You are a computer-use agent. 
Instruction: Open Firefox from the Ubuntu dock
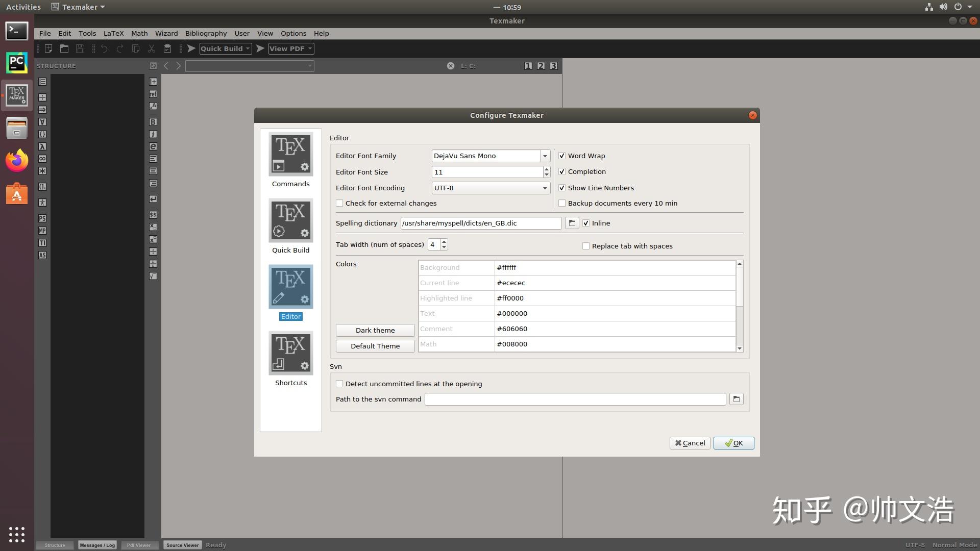click(17, 161)
